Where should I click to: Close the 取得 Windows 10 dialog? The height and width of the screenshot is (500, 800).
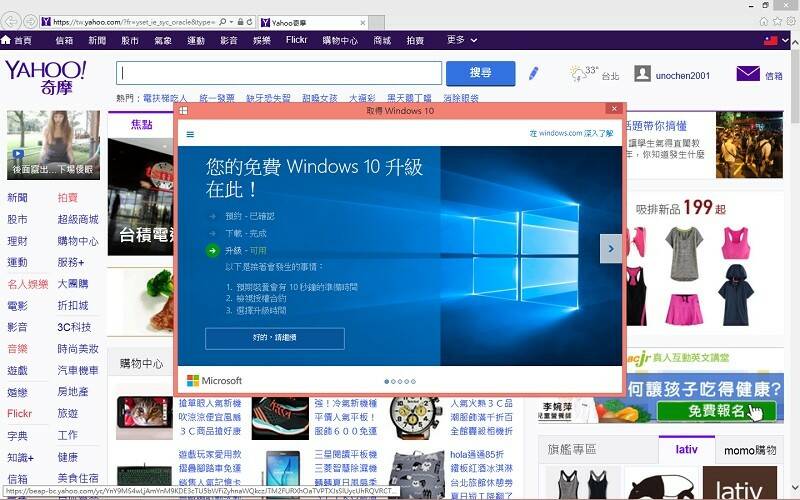coord(614,108)
